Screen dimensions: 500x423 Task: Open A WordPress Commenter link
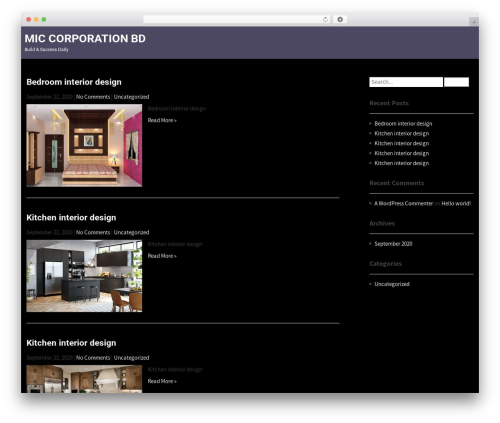[x=403, y=204]
